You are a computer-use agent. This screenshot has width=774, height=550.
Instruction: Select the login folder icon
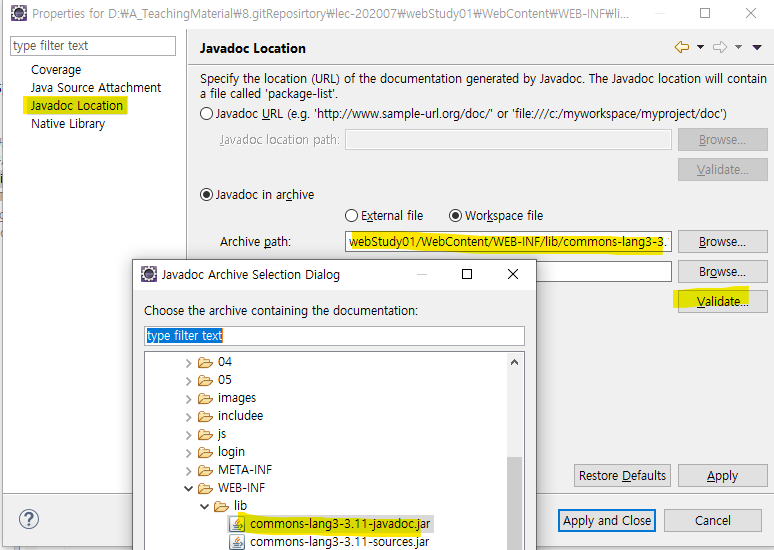[205, 452]
